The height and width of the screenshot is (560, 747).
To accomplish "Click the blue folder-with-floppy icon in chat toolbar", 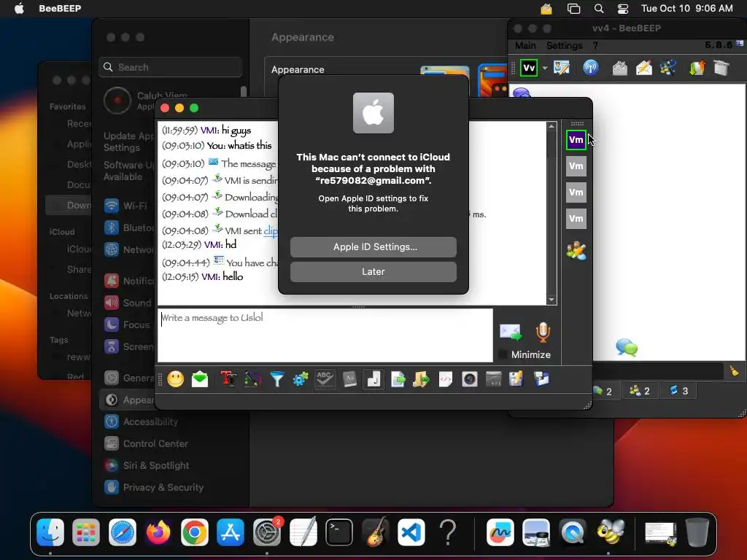I will pos(541,379).
